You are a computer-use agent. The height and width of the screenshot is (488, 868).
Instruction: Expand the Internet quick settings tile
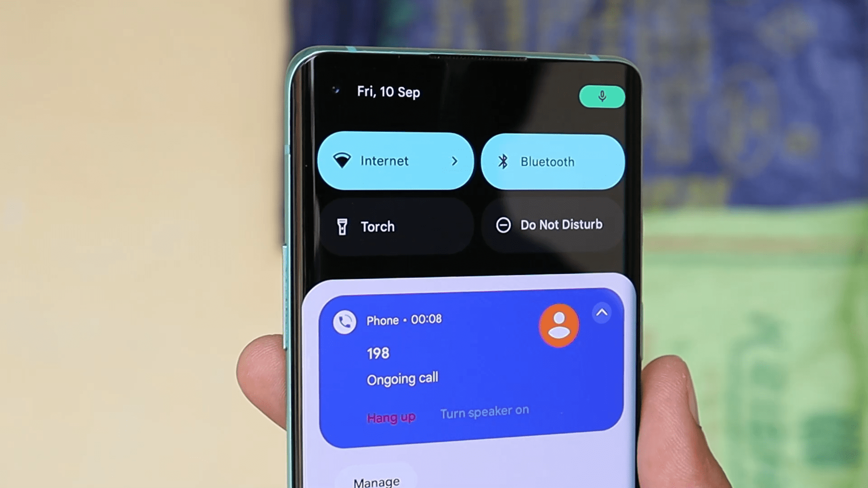click(x=454, y=161)
